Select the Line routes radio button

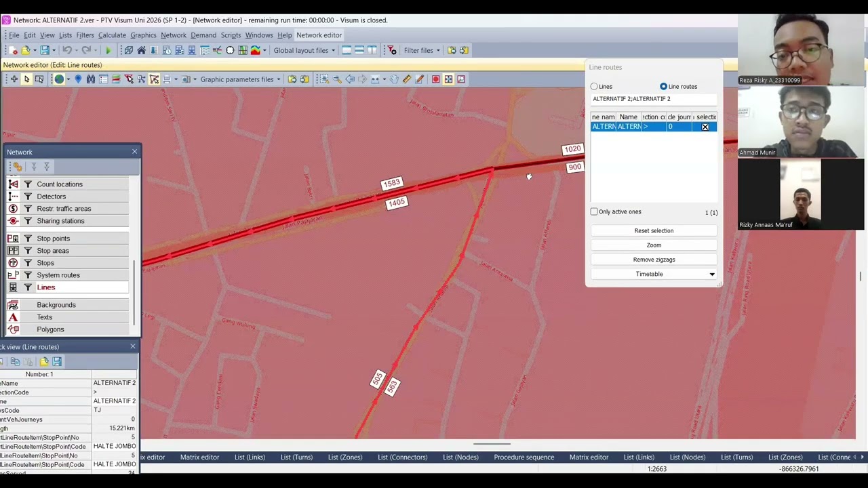[663, 87]
